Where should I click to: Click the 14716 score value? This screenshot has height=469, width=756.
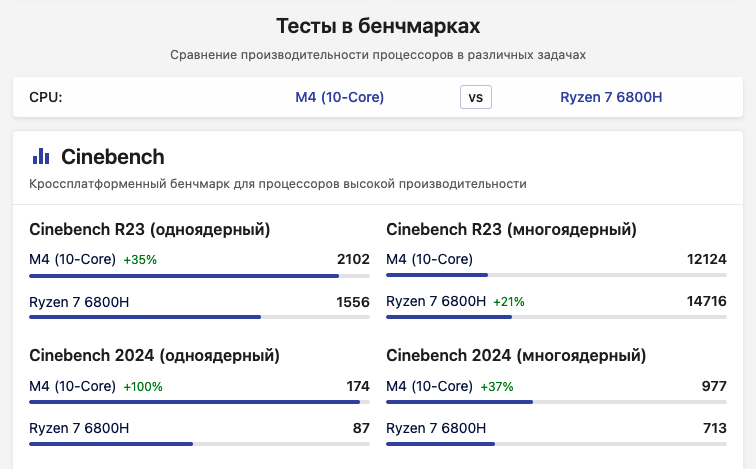point(706,301)
